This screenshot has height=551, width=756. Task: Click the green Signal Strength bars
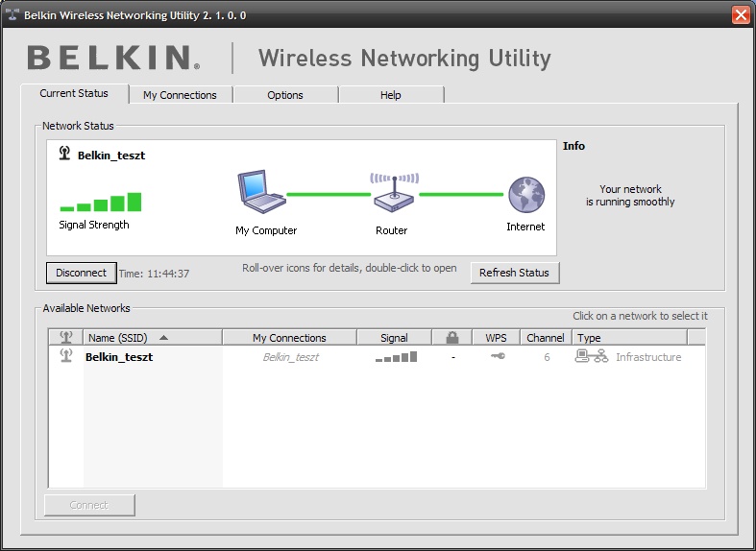coord(100,202)
